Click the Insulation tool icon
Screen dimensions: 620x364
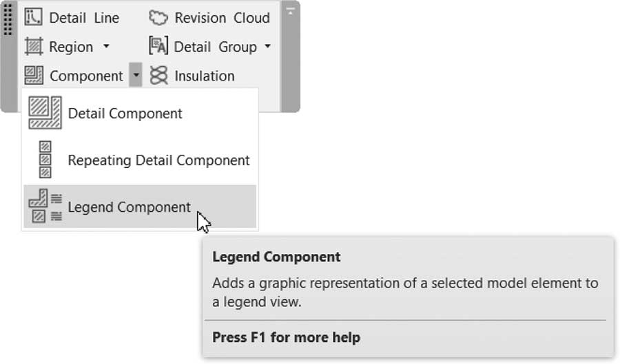coord(158,75)
